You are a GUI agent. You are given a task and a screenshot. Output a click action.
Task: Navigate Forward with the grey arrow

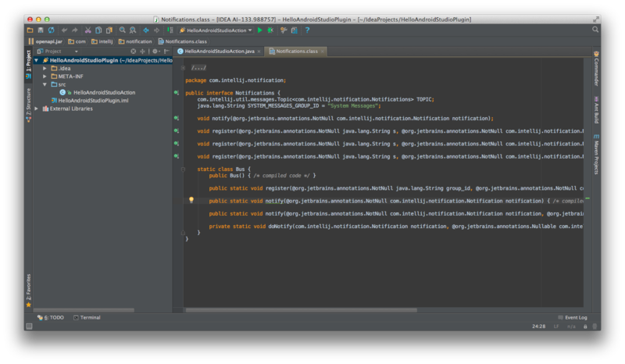click(x=157, y=30)
